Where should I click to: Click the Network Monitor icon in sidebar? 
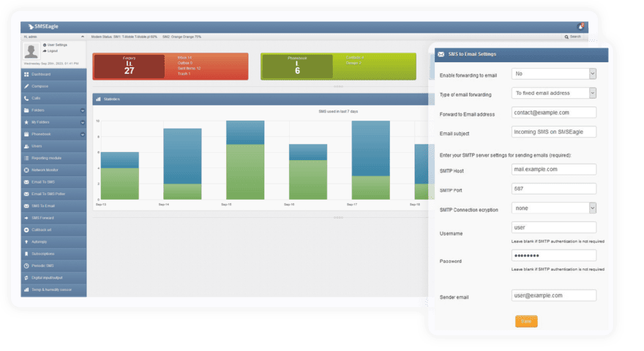[26, 170]
